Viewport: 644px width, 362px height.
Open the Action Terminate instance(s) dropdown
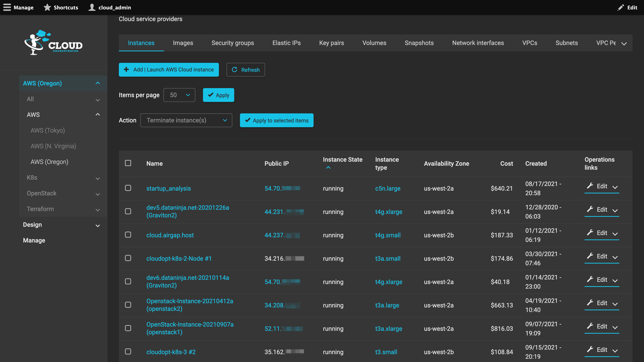tap(186, 120)
